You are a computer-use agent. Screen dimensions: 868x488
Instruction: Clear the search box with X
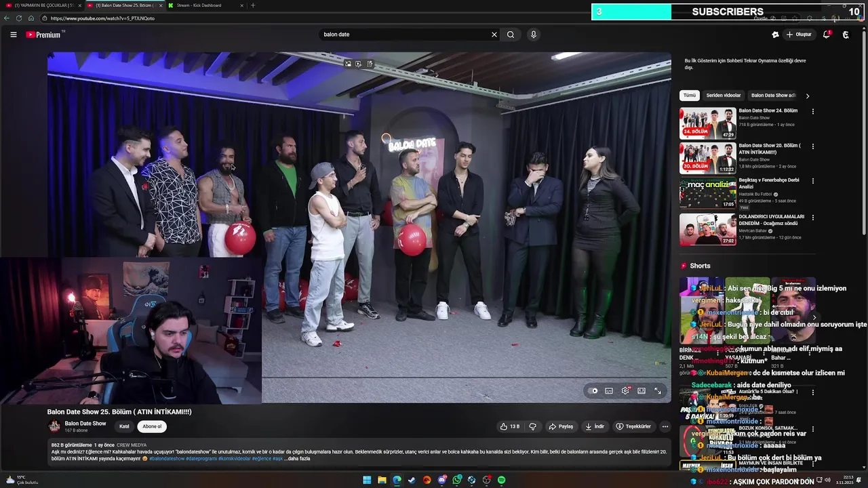click(x=494, y=35)
